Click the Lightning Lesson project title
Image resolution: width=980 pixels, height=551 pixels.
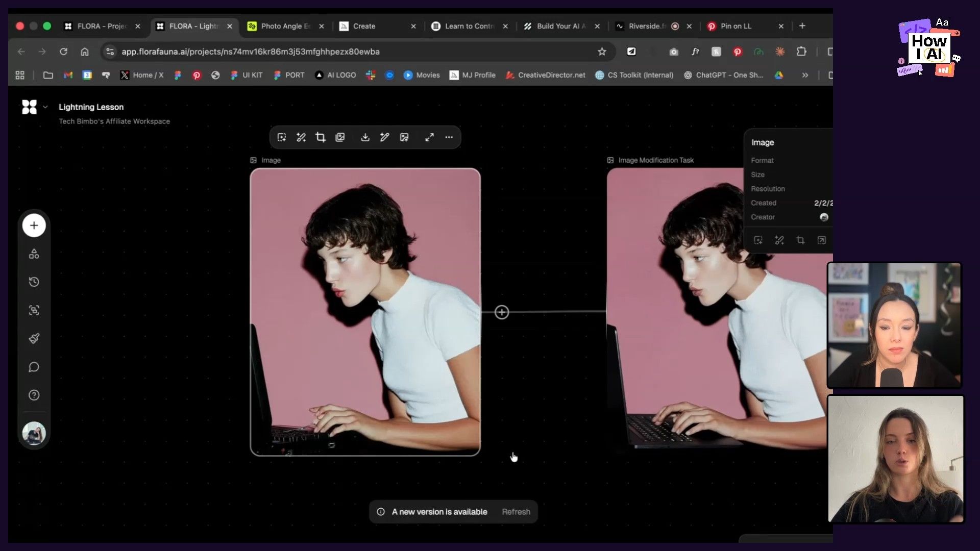pos(91,107)
